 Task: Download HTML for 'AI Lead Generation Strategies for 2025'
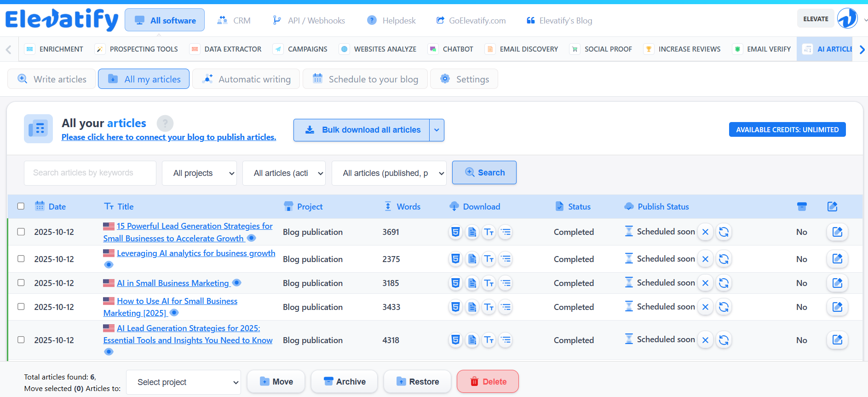click(455, 340)
